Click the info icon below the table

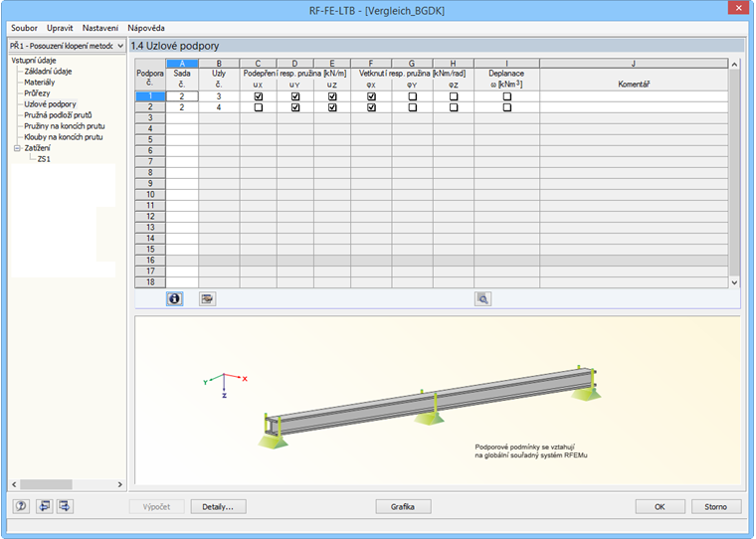[x=174, y=299]
